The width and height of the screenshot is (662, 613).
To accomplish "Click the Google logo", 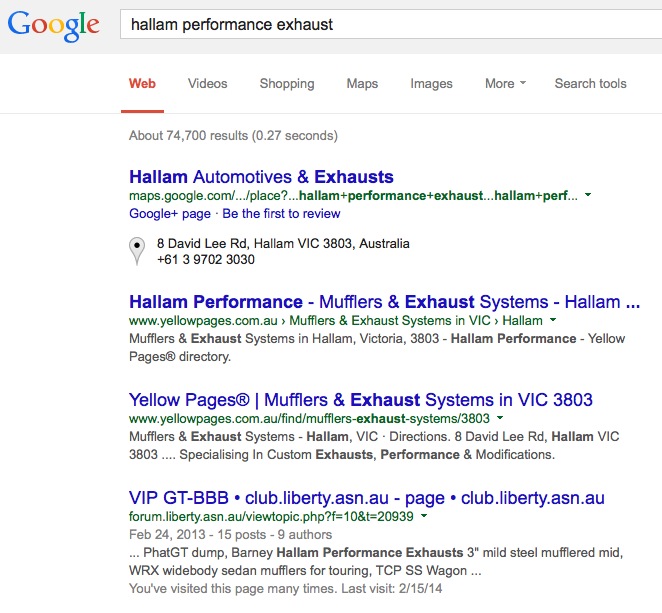I will (54, 25).
